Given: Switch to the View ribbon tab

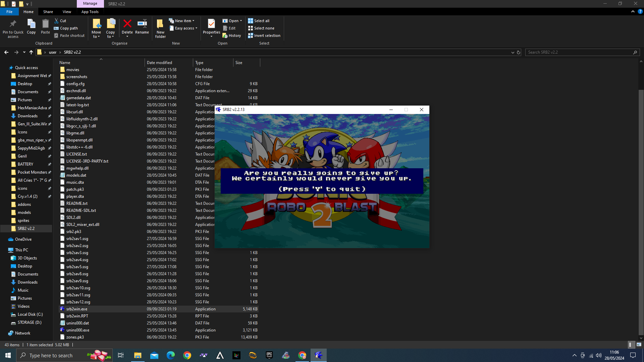Looking at the screenshot, I should [x=67, y=12].
